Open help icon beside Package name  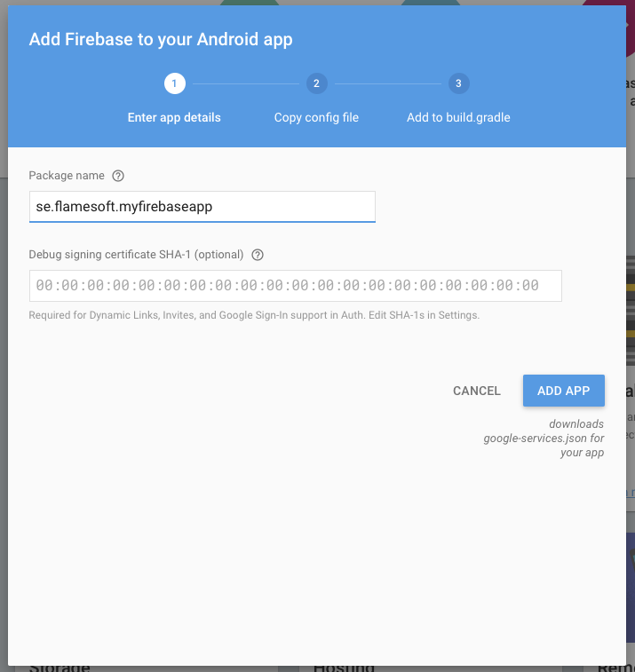coord(118,176)
